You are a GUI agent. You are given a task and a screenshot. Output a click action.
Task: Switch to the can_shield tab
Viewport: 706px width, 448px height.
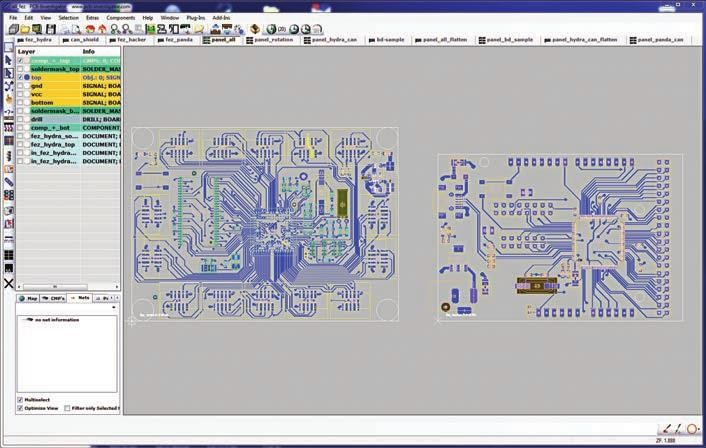pyautogui.click(x=81, y=40)
